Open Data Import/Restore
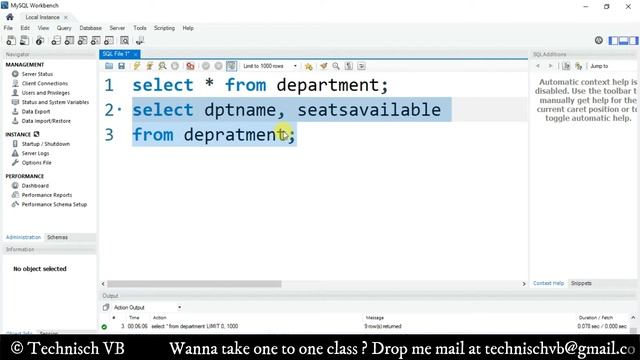Viewport: 640px width, 360px height. click(46, 121)
